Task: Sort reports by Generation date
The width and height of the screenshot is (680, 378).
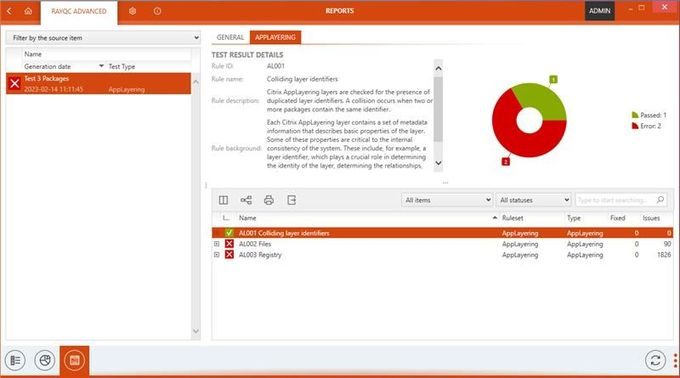Action: 47,66
